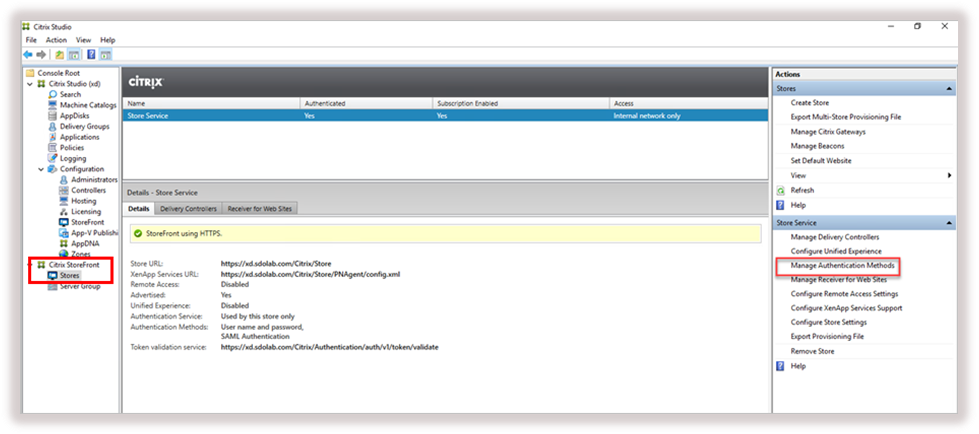979x434 pixels.
Task: Click the Help icon under Store Service actions
Action: pyautogui.click(x=780, y=367)
